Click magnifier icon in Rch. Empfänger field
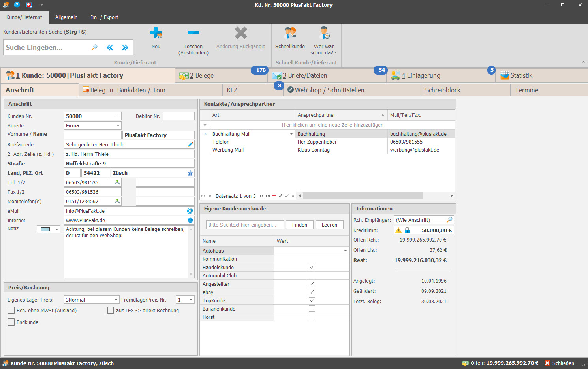Image resolution: width=588 pixels, height=369 pixels. [449, 220]
